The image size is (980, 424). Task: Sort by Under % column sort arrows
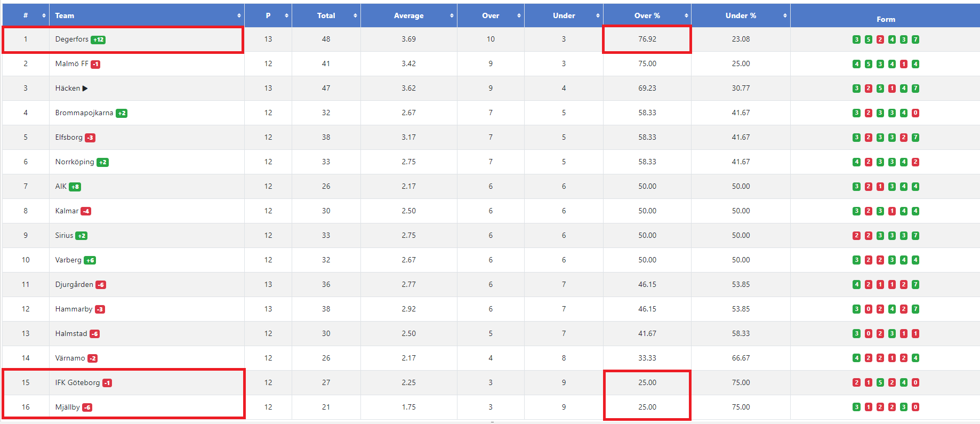785,15
